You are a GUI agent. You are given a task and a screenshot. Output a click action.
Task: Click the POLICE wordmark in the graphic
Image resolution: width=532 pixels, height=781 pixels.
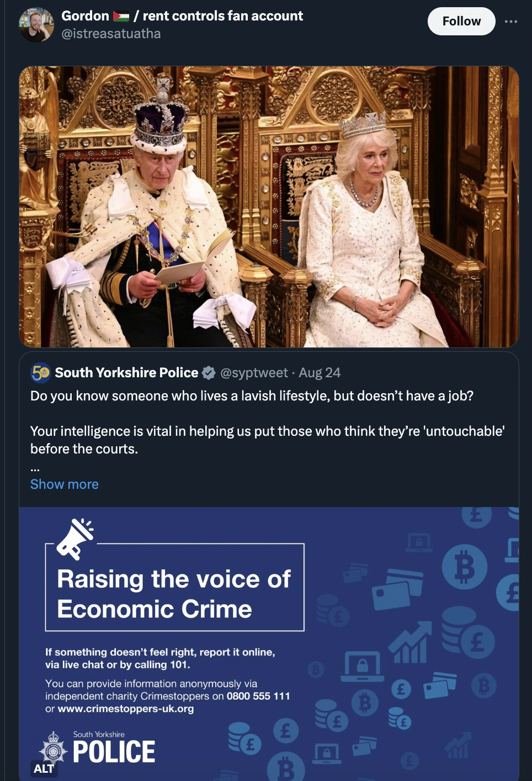pos(114,752)
